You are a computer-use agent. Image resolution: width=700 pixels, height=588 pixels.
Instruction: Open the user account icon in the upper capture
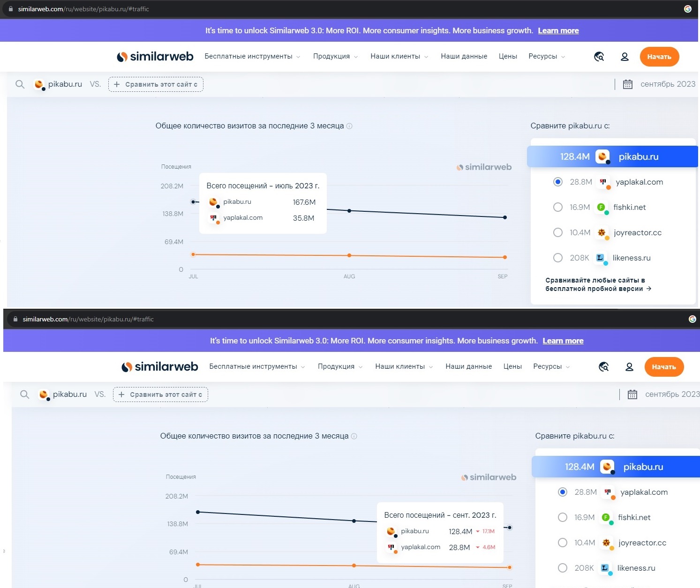(x=625, y=57)
